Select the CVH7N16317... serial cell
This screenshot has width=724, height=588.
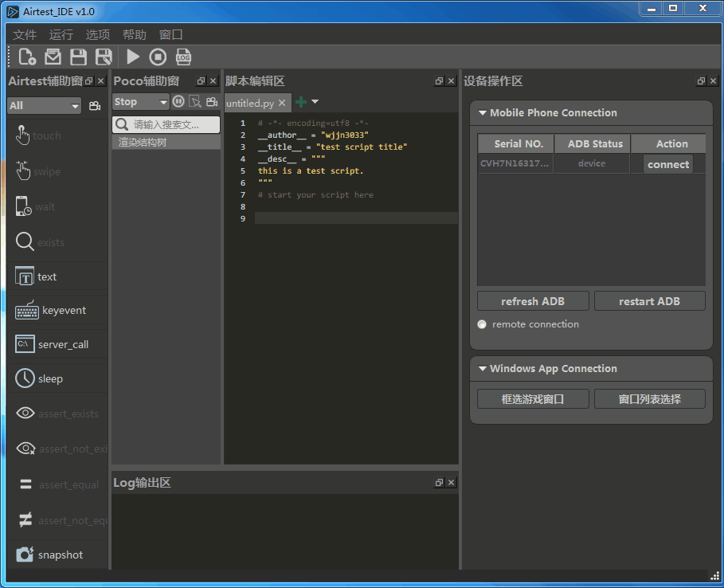pyautogui.click(x=515, y=163)
